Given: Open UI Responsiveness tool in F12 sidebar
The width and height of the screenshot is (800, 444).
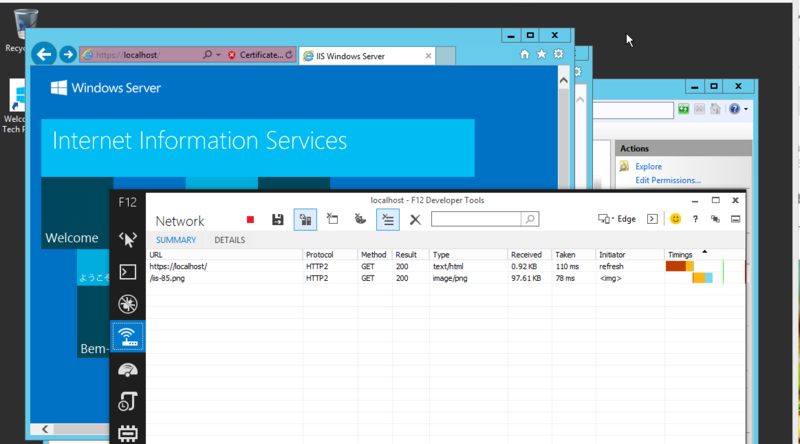Looking at the screenshot, I should point(128,369).
